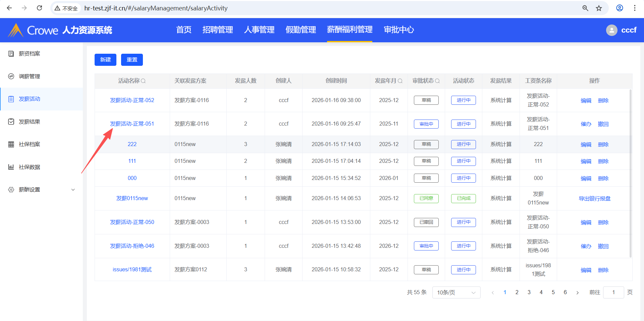Click the search icon beside 活动名称 header
This screenshot has width=644, height=321.
(x=143, y=81)
